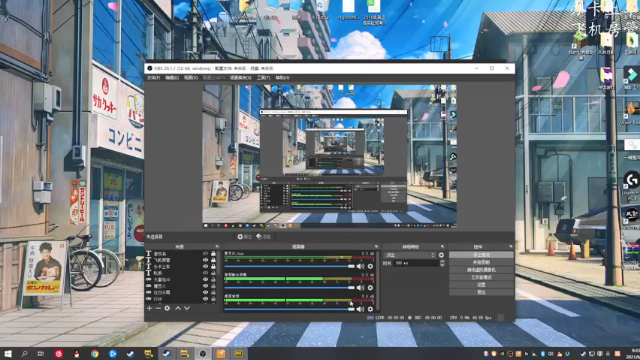Open scene transition properties gear icon

click(x=441, y=255)
